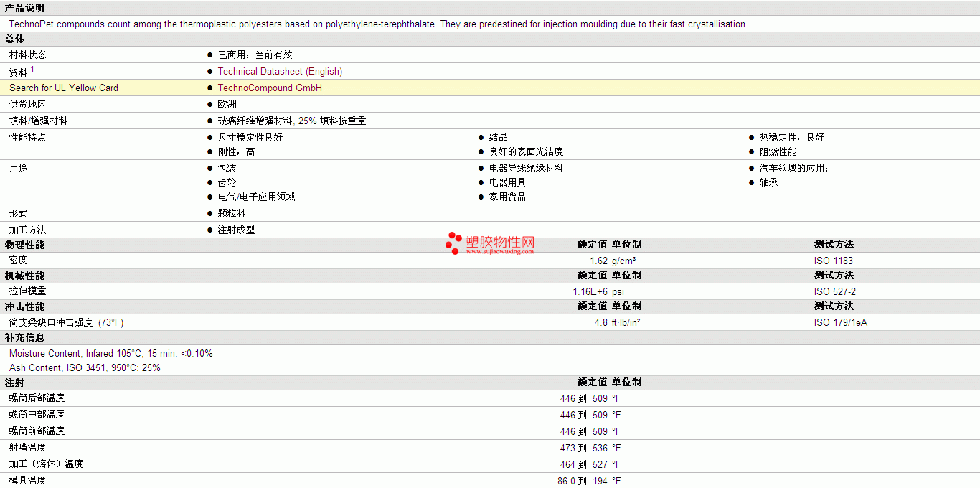This screenshot has height=488, width=980.
Task: Click the 螺筒中部温度 row label
Action: tap(37, 415)
